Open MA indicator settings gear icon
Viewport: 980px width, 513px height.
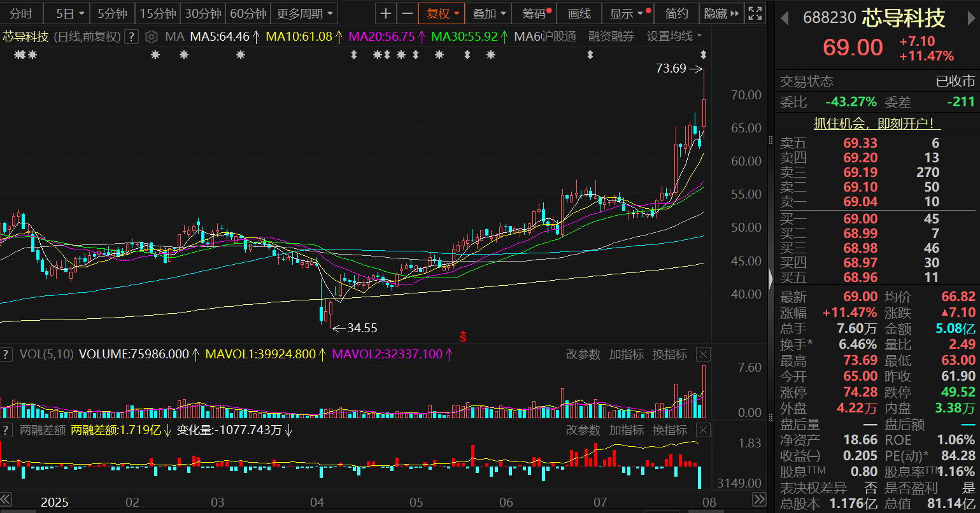(x=151, y=37)
